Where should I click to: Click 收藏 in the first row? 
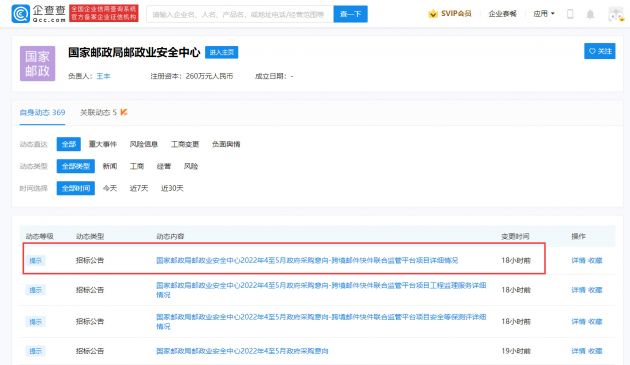coord(595,260)
